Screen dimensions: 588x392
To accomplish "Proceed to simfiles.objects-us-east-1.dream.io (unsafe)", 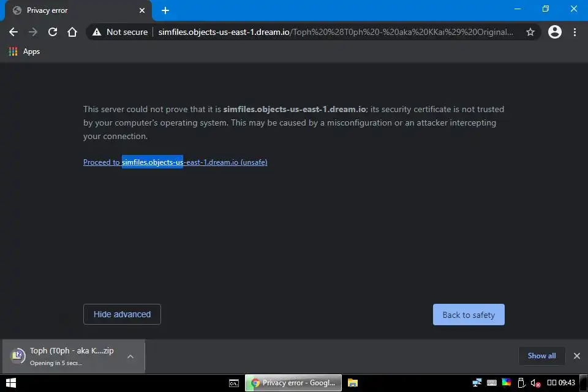I will click(x=175, y=162).
